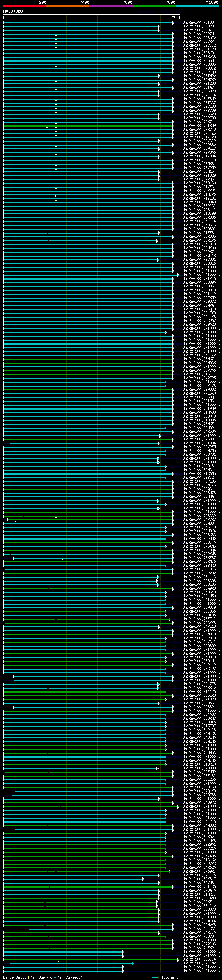Click the orange ~40% identity color bar
The height and width of the screenshot is (980, 222).
[x=68, y=7]
